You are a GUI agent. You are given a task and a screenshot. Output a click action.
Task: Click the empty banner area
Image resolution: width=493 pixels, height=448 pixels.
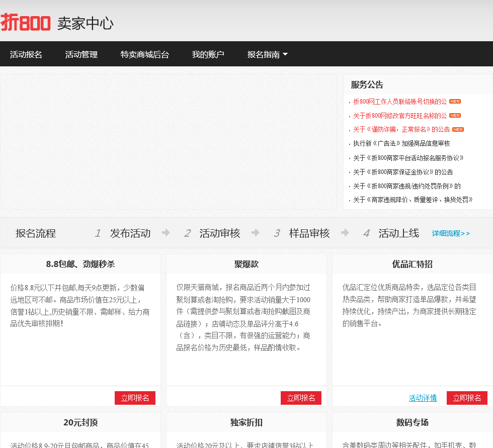click(168, 142)
